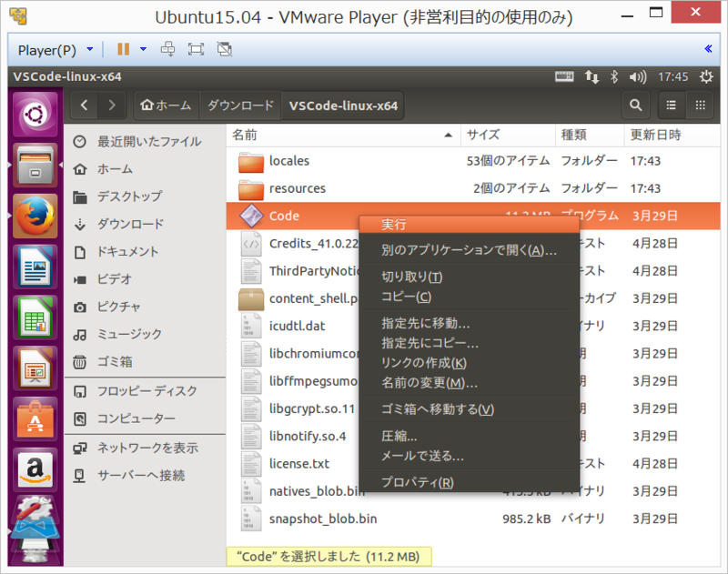Click the ホーム breadcrumb button
The image size is (728, 574).
pyautogui.click(x=164, y=105)
